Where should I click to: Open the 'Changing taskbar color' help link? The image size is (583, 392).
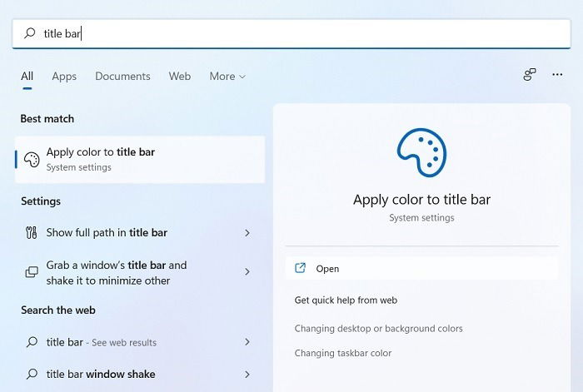[x=343, y=353]
